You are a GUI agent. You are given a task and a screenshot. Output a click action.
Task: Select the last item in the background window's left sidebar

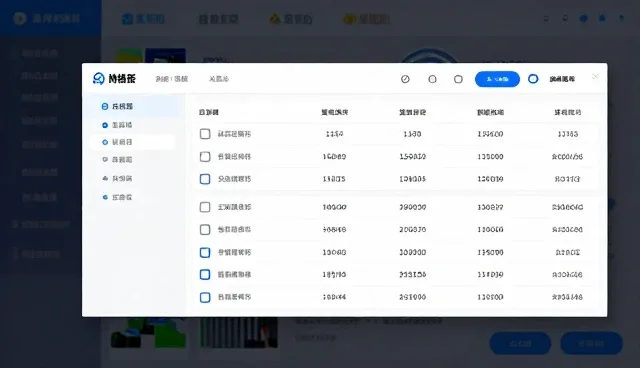(40, 254)
